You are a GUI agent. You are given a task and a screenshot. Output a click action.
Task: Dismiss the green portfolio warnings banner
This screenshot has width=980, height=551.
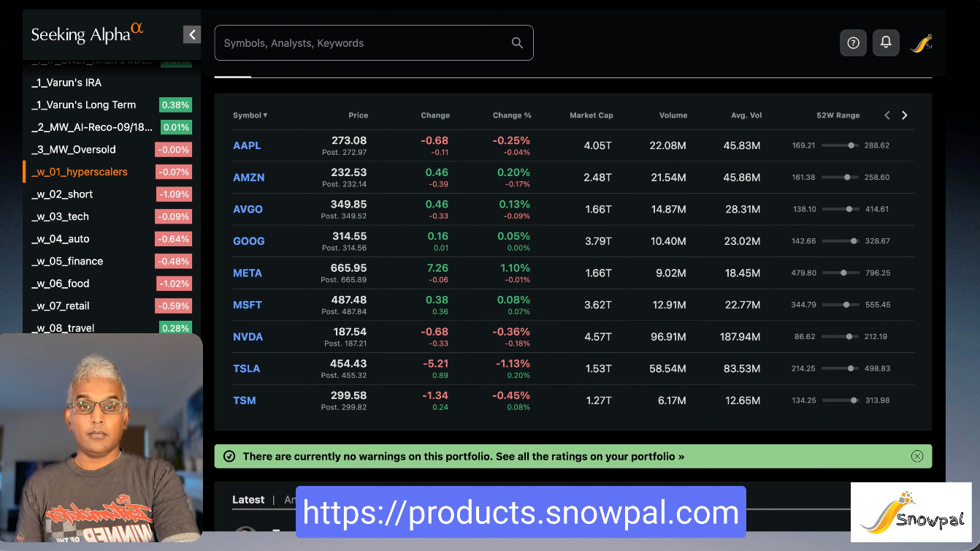pyautogui.click(x=917, y=456)
